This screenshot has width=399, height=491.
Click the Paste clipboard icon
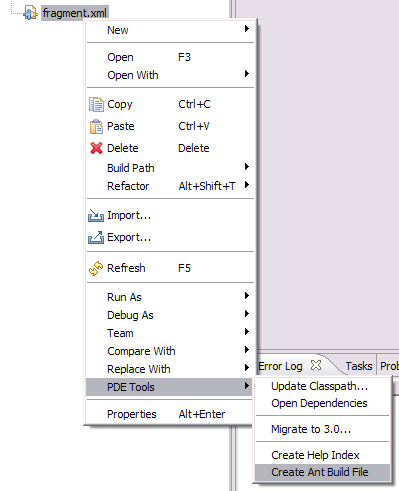pyautogui.click(x=96, y=126)
